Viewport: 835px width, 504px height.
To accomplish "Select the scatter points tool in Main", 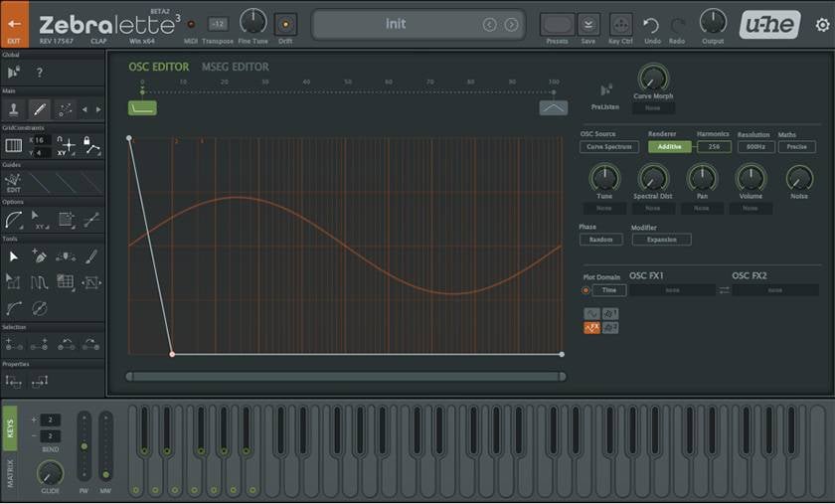I will click(65, 109).
